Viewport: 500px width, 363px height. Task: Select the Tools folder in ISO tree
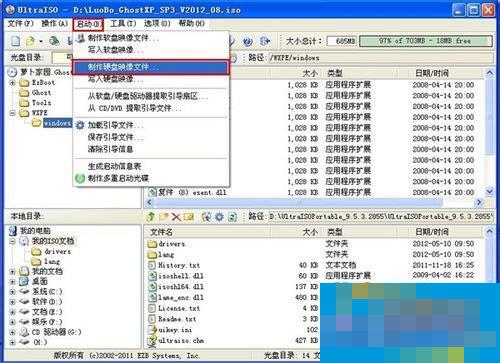pyautogui.click(x=41, y=103)
